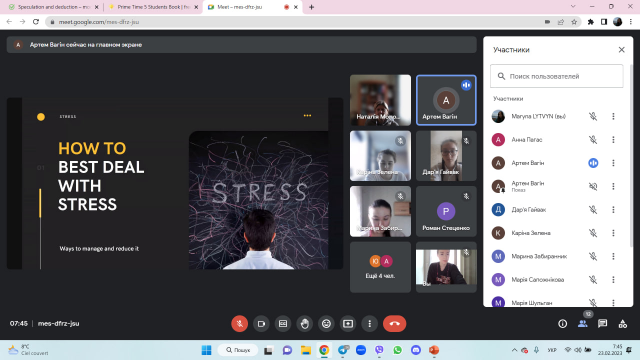Click the address bar meet.google.com URL
This screenshot has height=360, width=640.
click(99, 22)
